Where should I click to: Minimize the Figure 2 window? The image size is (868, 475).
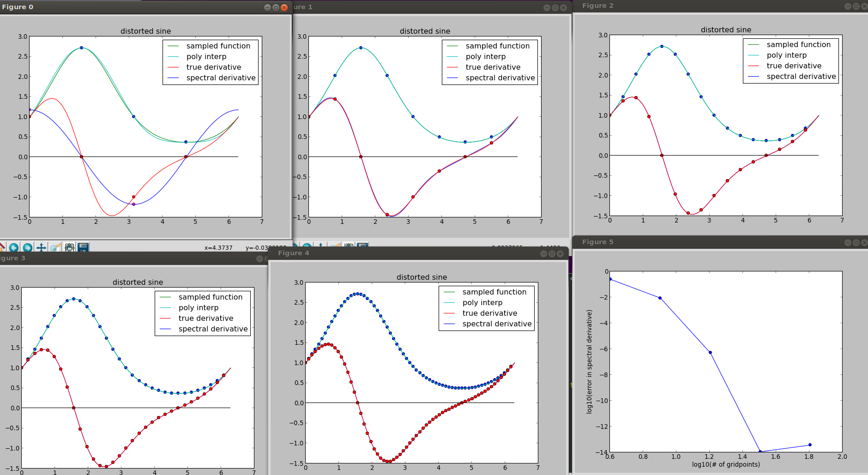pos(848,6)
